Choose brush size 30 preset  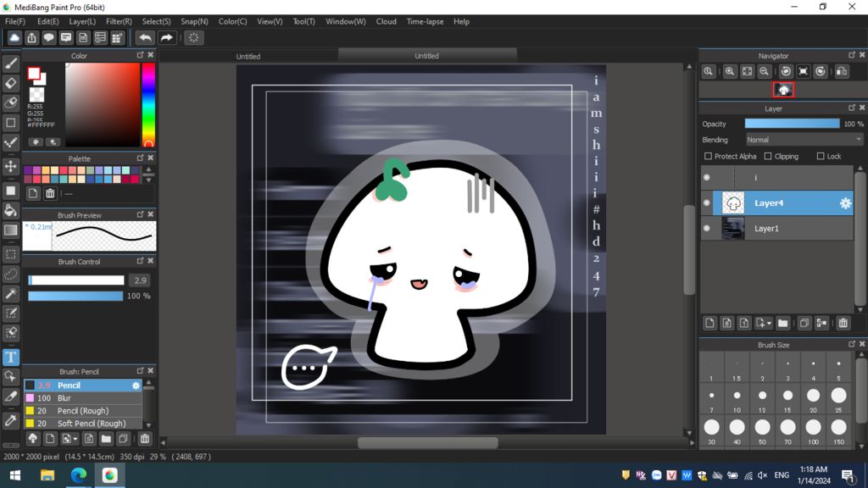point(711,430)
